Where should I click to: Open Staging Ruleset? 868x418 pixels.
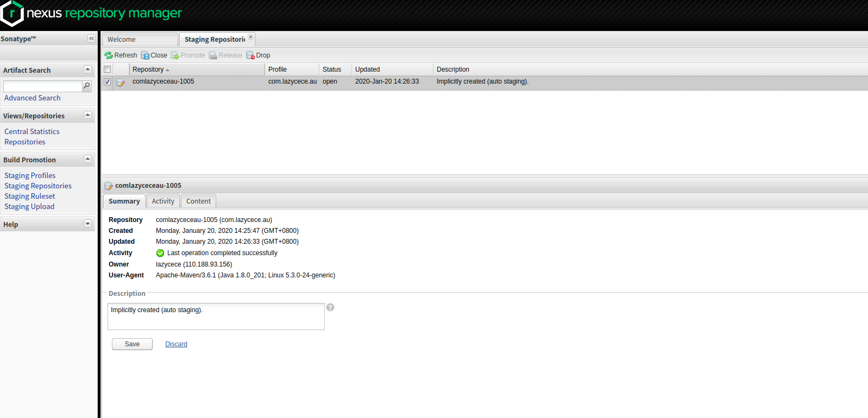coord(30,196)
